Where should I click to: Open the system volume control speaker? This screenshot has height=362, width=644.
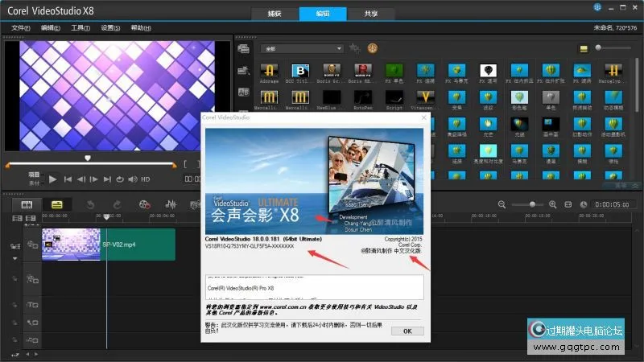[x=133, y=179]
